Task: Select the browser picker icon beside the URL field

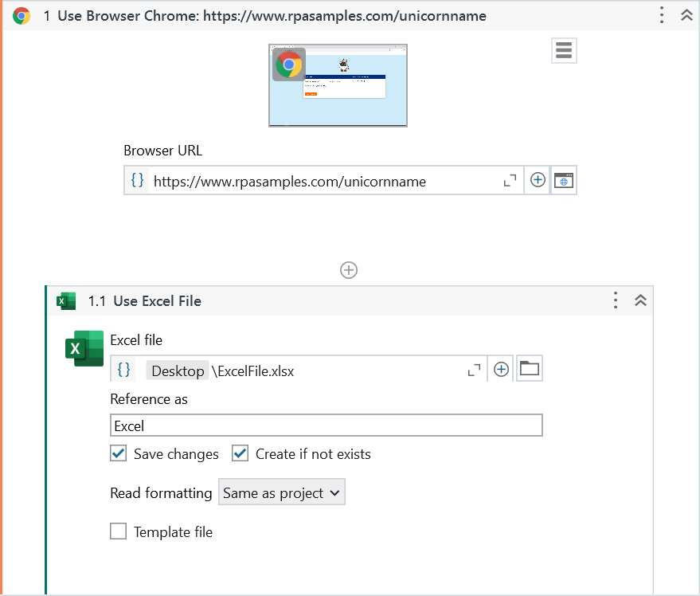Action: [x=564, y=180]
